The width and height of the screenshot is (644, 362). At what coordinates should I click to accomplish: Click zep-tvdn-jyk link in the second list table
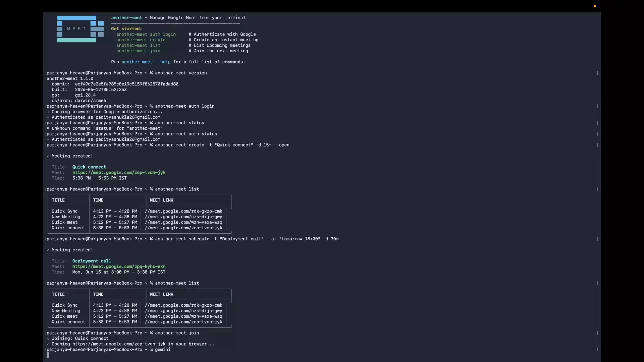(x=183, y=322)
